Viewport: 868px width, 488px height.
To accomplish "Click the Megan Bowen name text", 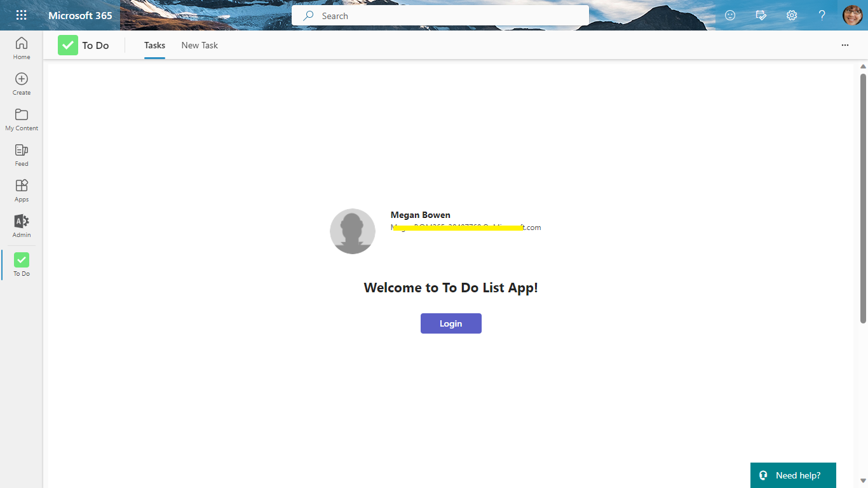I will 421,215.
